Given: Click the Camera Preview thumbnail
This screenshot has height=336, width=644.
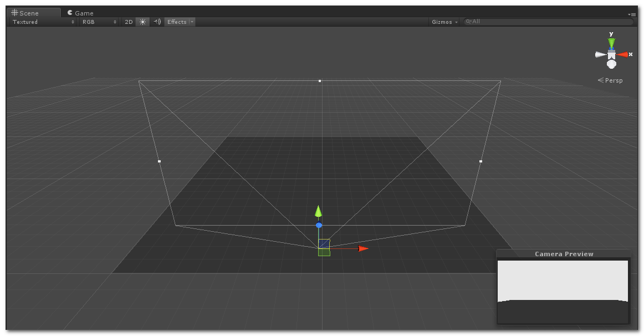Looking at the screenshot, I should (563, 291).
